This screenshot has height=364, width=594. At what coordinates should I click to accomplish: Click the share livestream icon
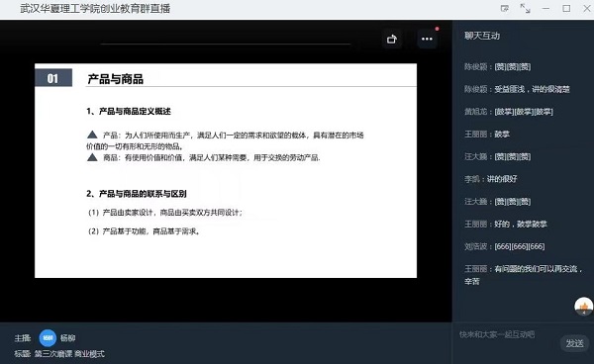392,39
